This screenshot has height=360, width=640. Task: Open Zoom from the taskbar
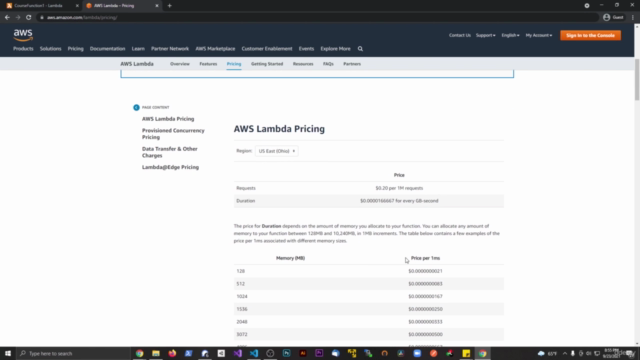click(417, 353)
